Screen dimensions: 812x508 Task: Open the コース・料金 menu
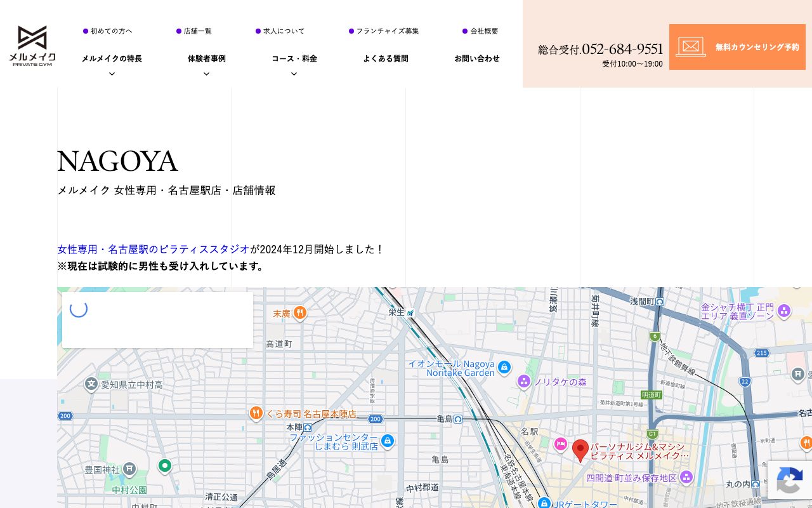tap(294, 58)
